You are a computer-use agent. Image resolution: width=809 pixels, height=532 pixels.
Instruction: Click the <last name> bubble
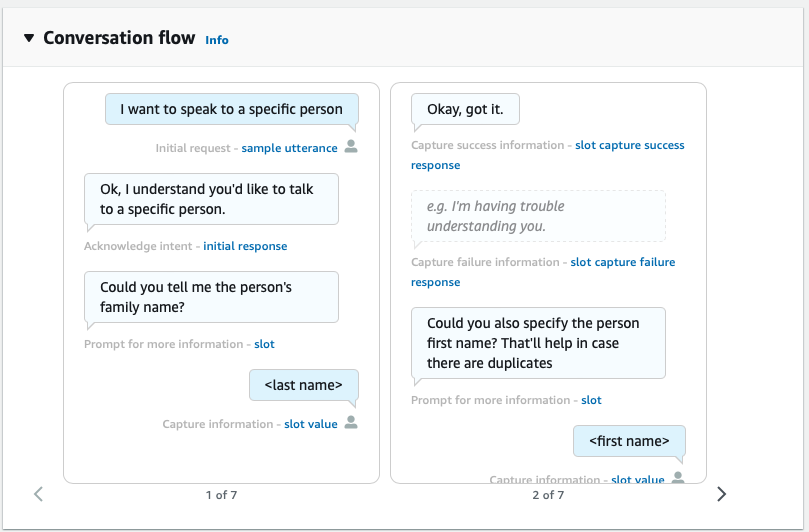click(x=303, y=385)
